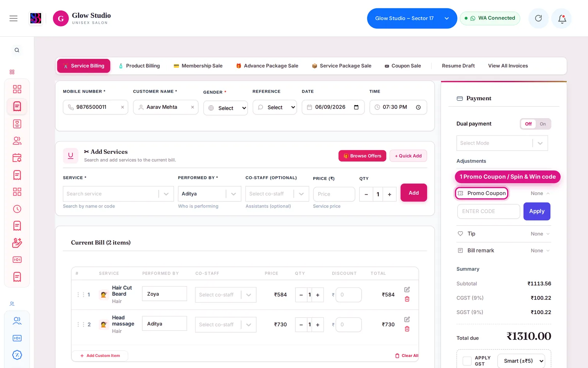Switch to Membership Sale tab
The height and width of the screenshot is (368, 588).
click(198, 66)
